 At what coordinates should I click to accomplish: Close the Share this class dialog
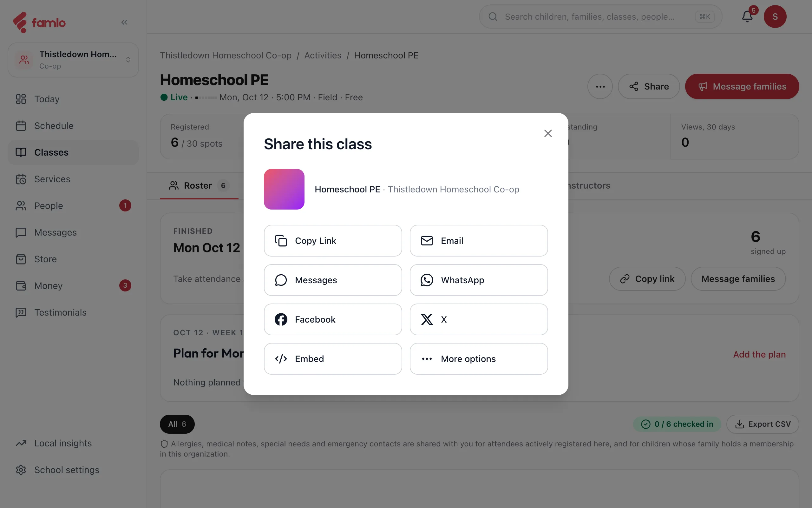tap(548, 133)
